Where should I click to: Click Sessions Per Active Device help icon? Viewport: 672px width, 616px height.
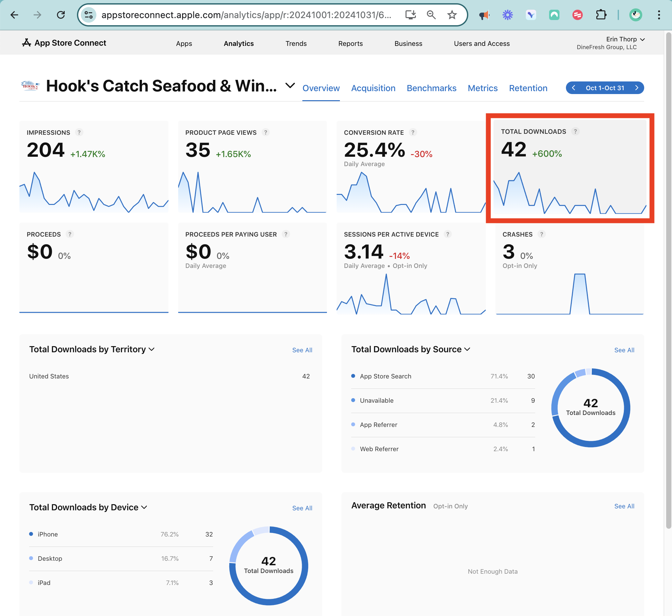[448, 234]
